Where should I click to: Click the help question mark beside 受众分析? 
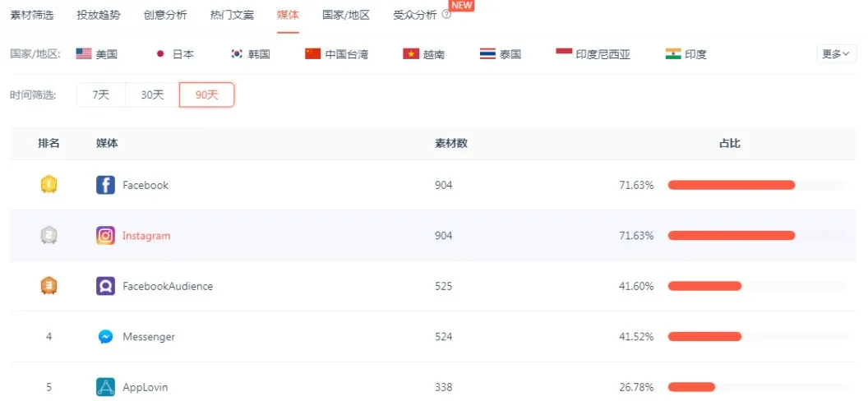[x=446, y=15]
